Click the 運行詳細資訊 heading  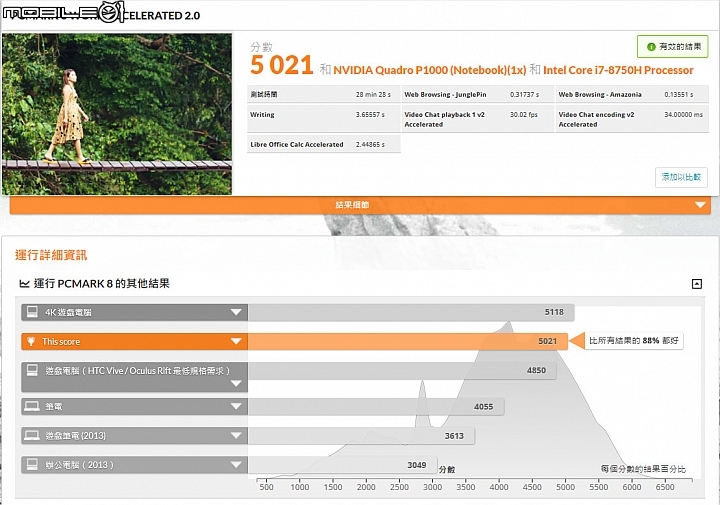click(x=51, y=255)
